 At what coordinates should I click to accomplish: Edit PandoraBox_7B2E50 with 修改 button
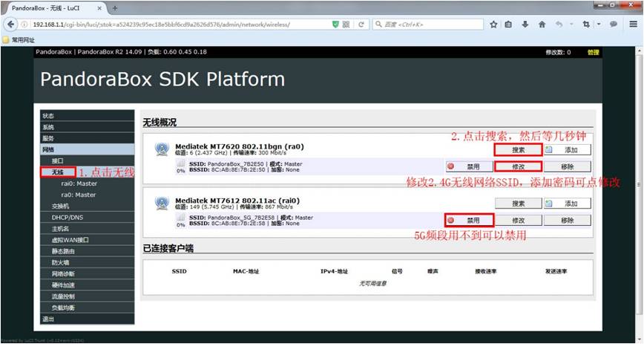pyautogui.click(x=519, y=166)
